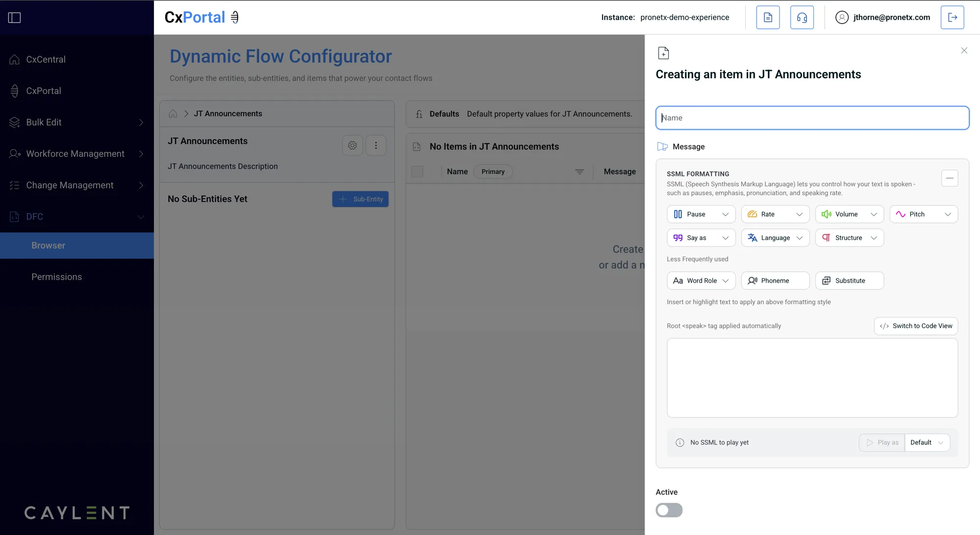Open the Volume dropdown
Screen dimensions: 980x535
(850, 214)
